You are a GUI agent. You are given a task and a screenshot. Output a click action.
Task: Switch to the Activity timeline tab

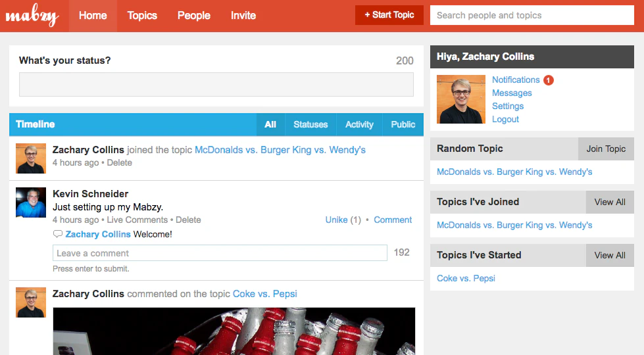pyautogui.click(x=359, y=124)
